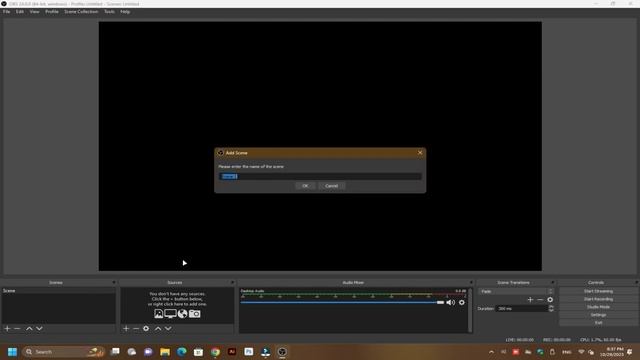
Task: Remove scene transition with minus icon
Action: coord(540,300)
